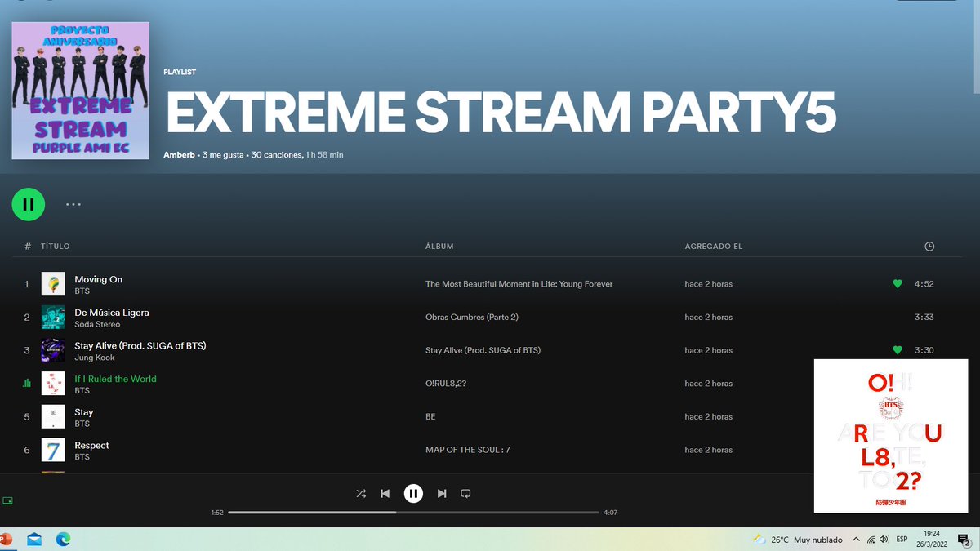
Task: Click the green now-playing equalizer icon
Action: [27, 383]
